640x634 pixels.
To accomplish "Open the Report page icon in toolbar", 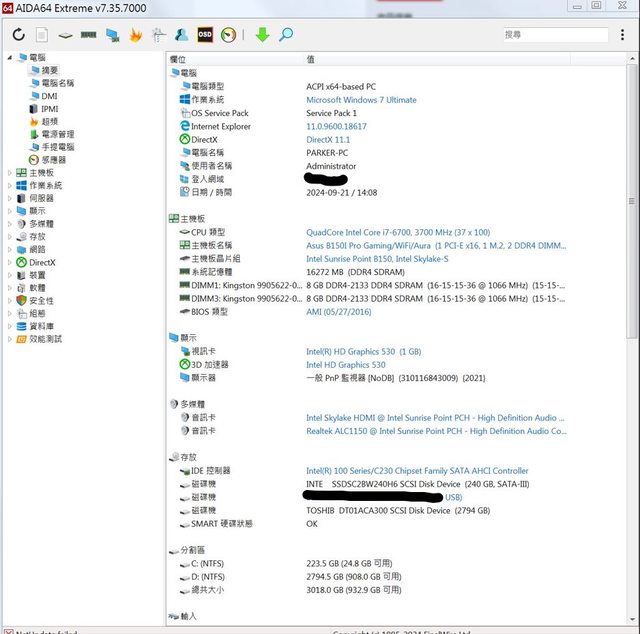I will click(x=42, y=35).
